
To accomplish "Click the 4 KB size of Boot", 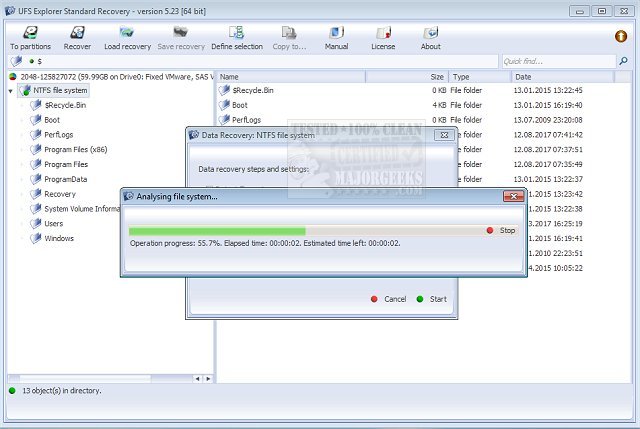I will coord(439,105).
